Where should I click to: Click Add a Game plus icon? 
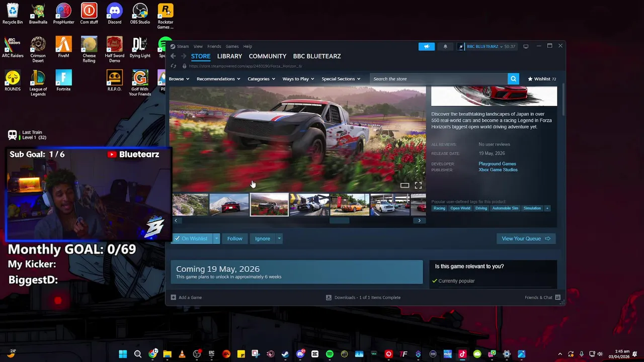[x=174, y=298]
